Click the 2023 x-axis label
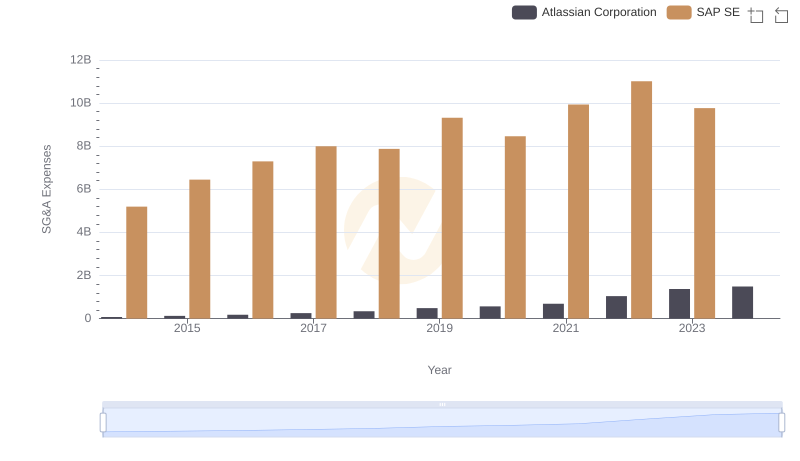 (x=692, y=328)
